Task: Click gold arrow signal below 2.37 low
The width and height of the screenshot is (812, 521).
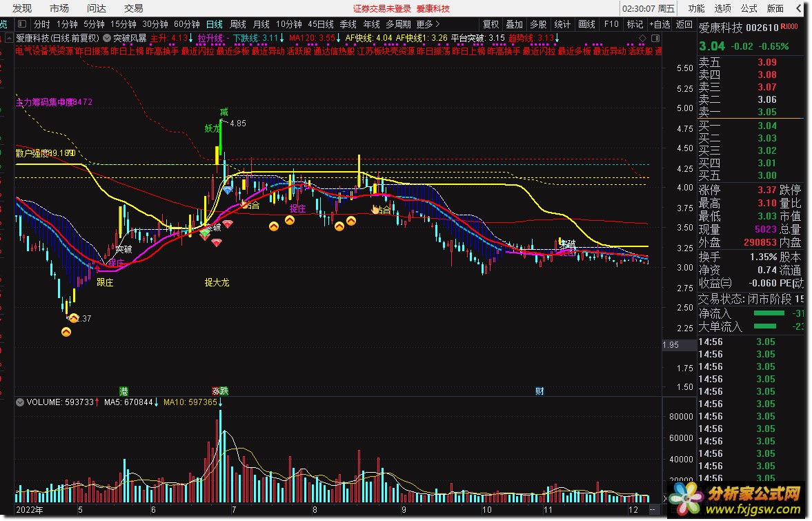Action: pyautogui.click(x=66, y=332)
